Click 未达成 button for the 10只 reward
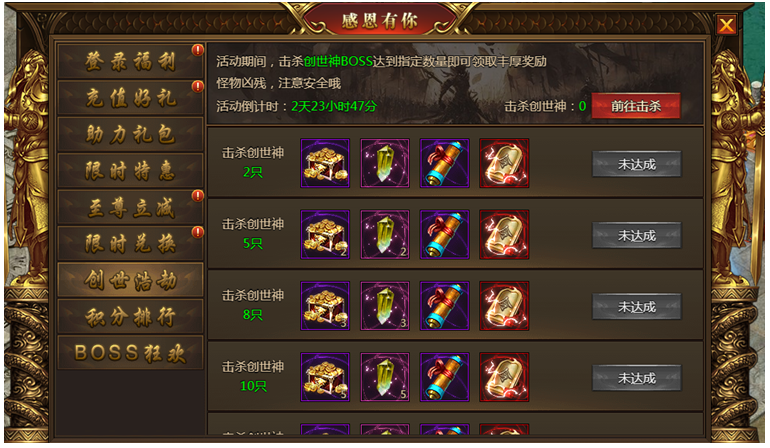The height and width of the screenshot is (448, 770). pyautogui.click(x=637, y=378)
